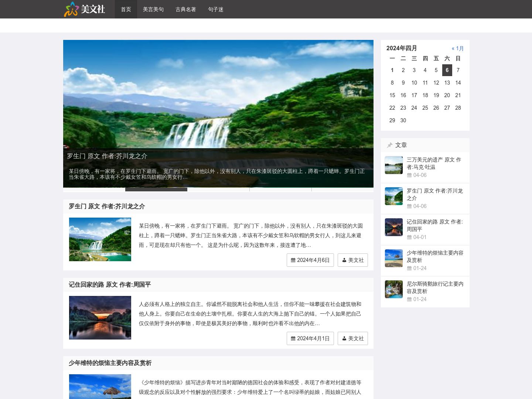Click calendar icon beside 04-01 date
Screen dimensions: 532x399
tap(409, 237)
